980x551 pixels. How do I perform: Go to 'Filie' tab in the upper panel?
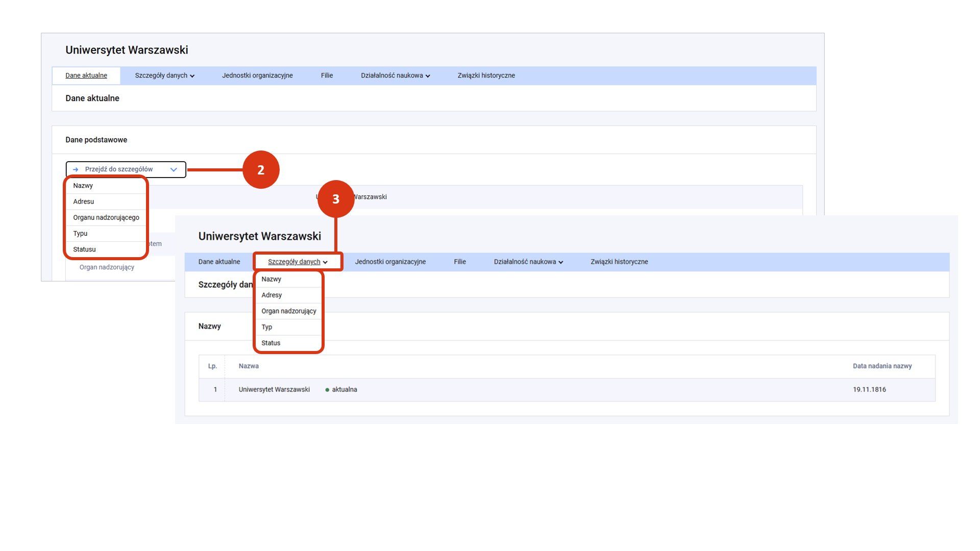[x=327, y=76]
